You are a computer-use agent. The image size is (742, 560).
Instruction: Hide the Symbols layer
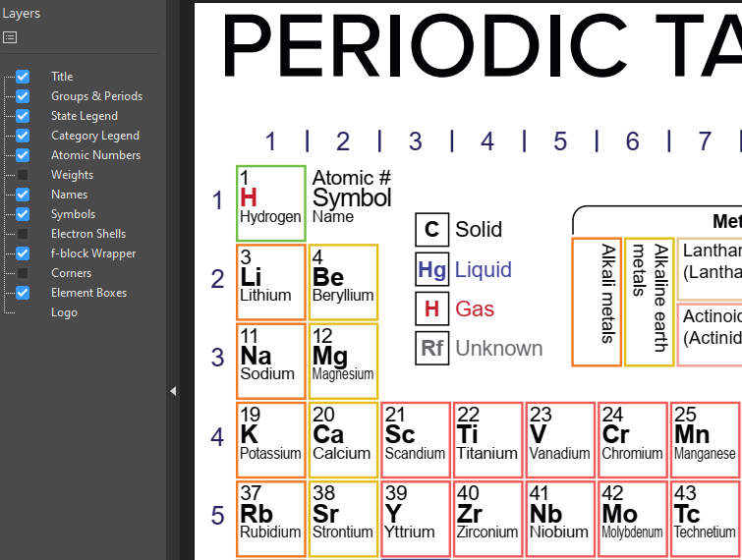[23, 214]
